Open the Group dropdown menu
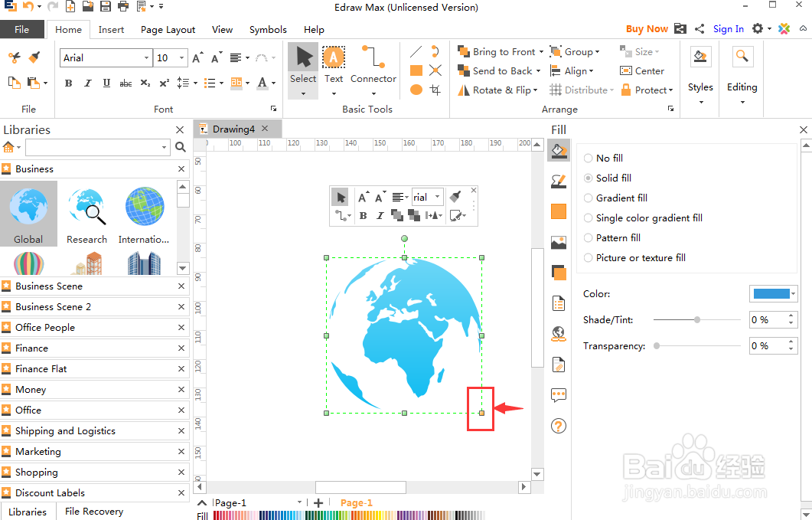The width and height of the screenshot is (812, 520). tap(575, 52)
